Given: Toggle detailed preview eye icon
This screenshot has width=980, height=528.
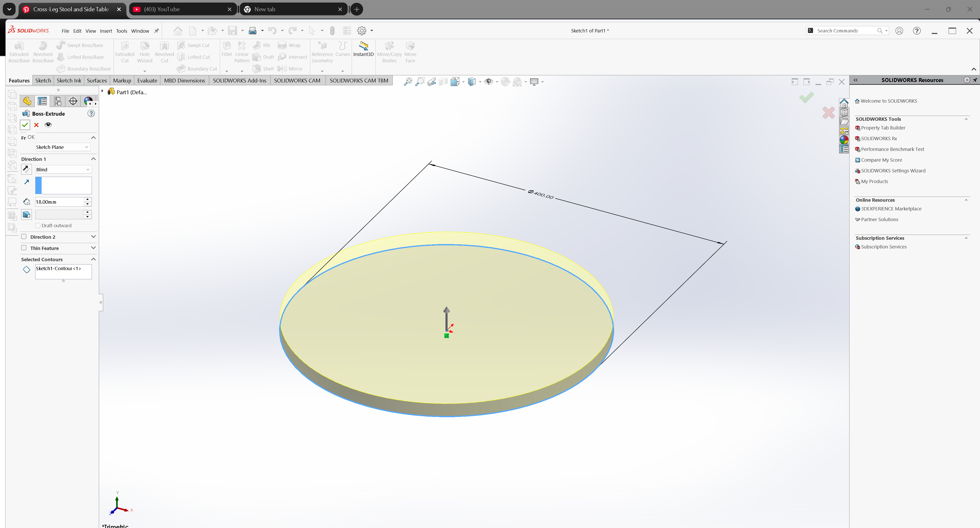Looking at the screenshot, I should tap(48, 125).
